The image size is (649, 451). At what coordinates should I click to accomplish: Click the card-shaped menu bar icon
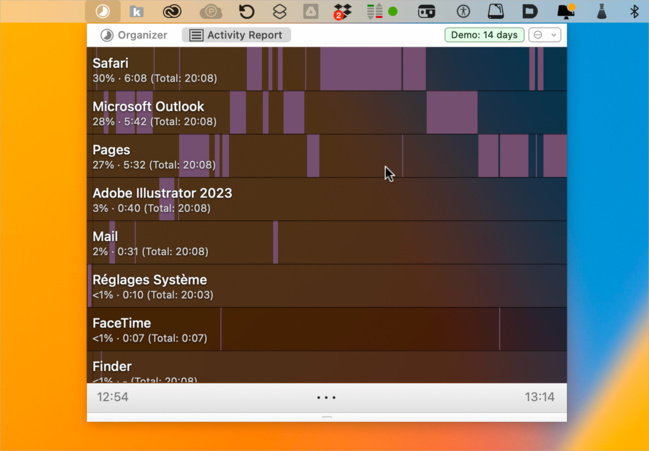pos(426,12)
